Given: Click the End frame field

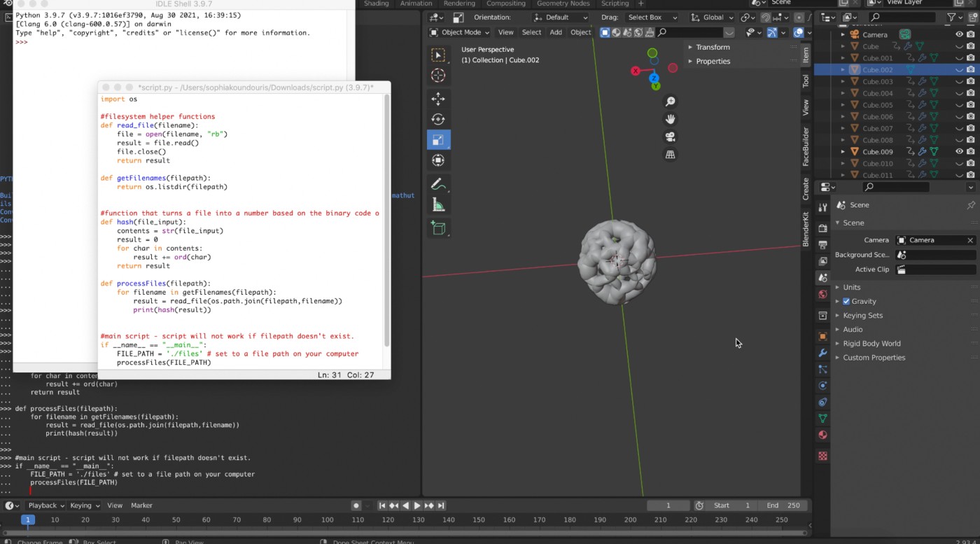Looking at the screenshot, I should 783,505.
